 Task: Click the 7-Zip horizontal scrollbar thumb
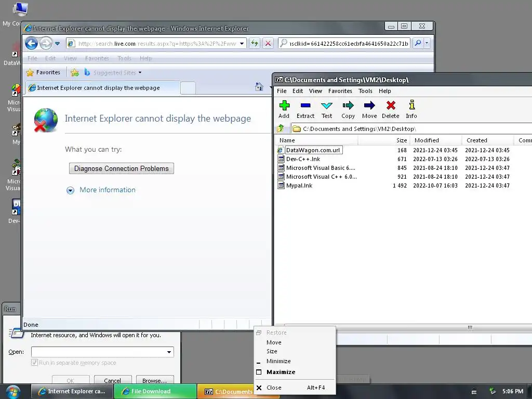click(470, 327)
